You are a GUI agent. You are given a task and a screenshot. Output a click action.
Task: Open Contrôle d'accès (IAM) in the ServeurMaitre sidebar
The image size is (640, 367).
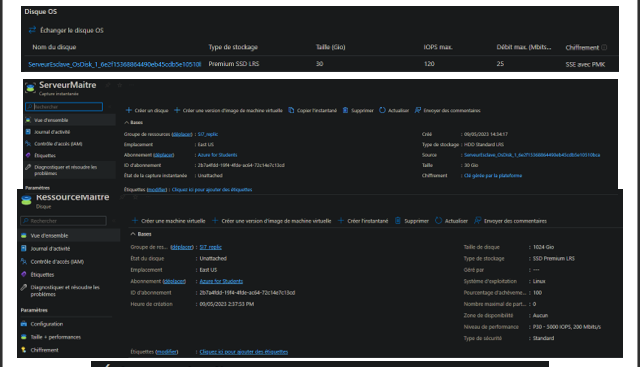[x=58, y=144]
